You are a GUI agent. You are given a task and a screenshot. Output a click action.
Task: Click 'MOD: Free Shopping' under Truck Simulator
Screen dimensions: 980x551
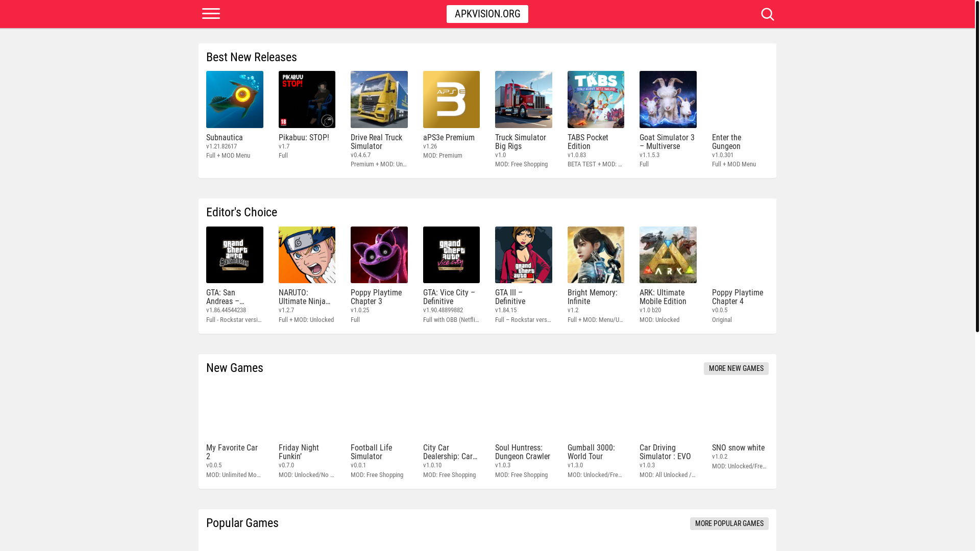[x=521, y=164]
